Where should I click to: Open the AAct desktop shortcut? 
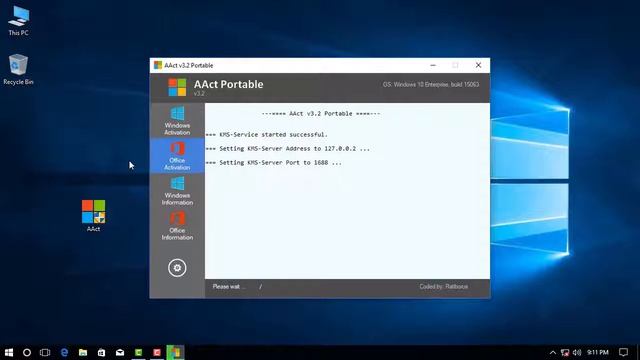click(93, 216)
